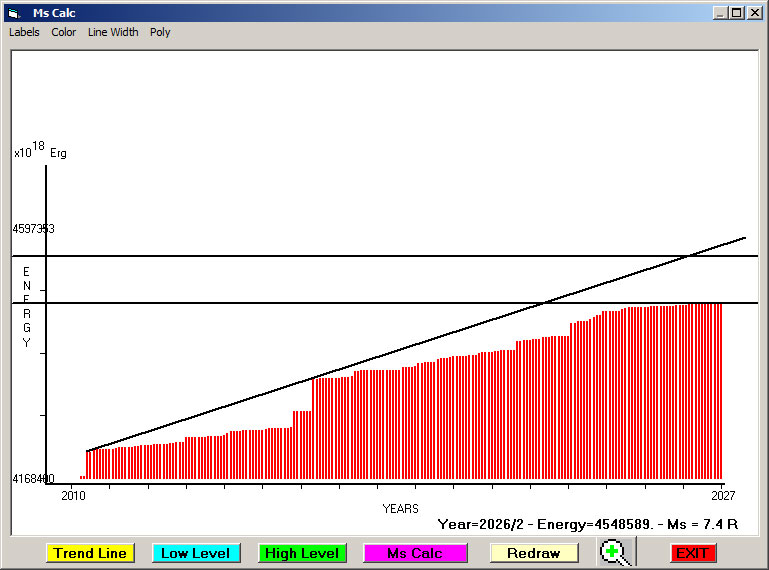Open the Poly menu
Viewport: 769px width, 570px height.
pos(160,32)
